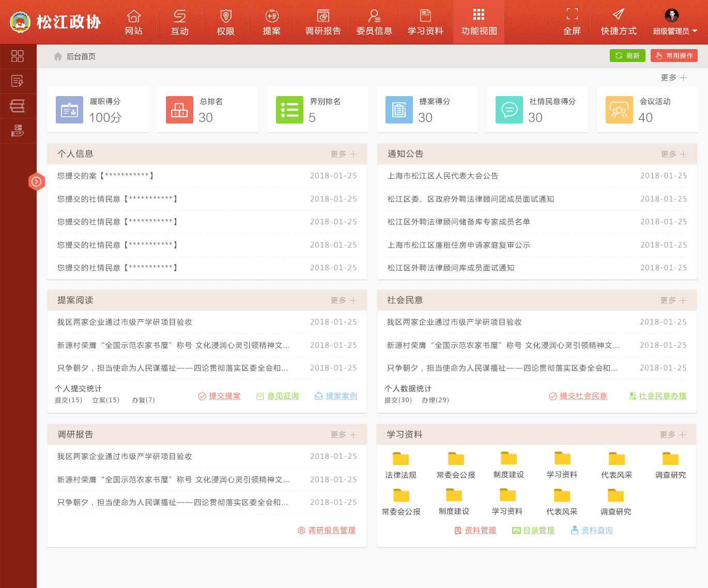Open the first-row 制度建设 folder
708x588 pixels.
509,465
